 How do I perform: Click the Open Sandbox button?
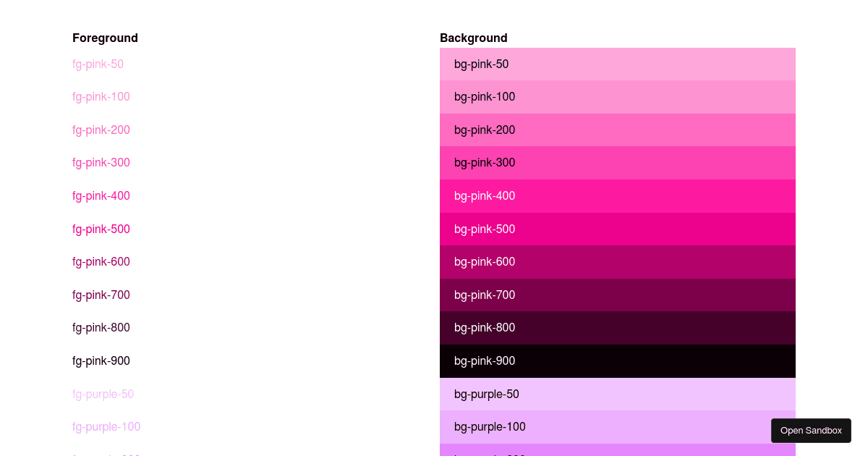pos(811,430)
